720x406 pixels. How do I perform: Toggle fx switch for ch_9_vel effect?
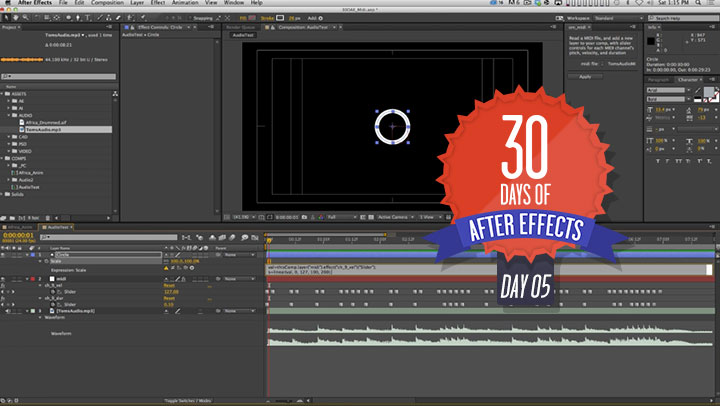[3, 285]
